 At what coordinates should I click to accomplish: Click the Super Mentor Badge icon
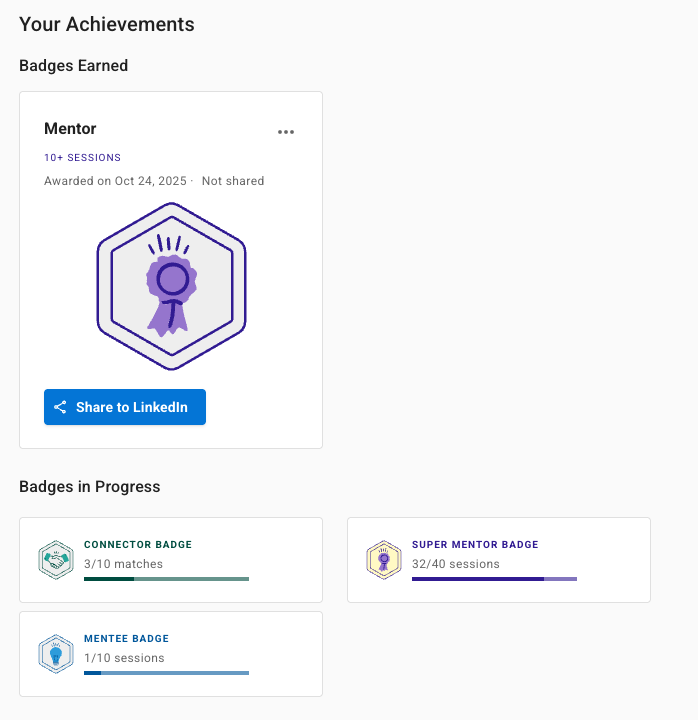(384, 560)
